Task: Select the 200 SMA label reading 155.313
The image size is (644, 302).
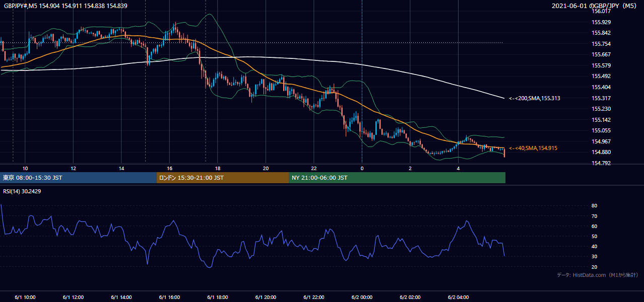Action: coord(535,98)
